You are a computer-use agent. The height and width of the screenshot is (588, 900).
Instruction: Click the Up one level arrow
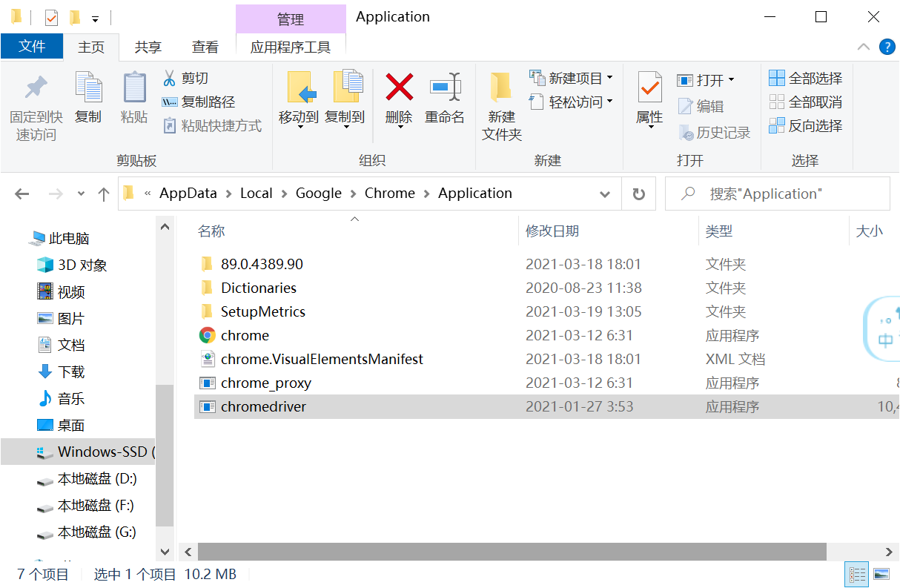[x=103, y=194]
